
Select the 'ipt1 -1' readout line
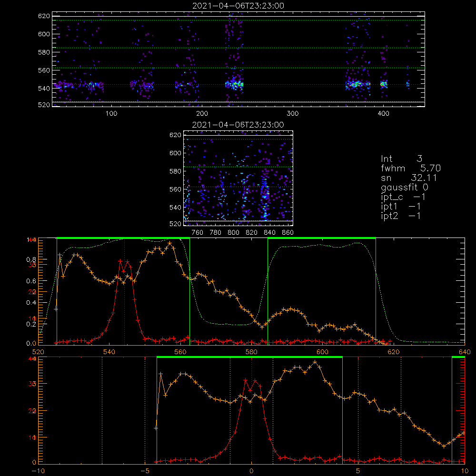point(401,207)
